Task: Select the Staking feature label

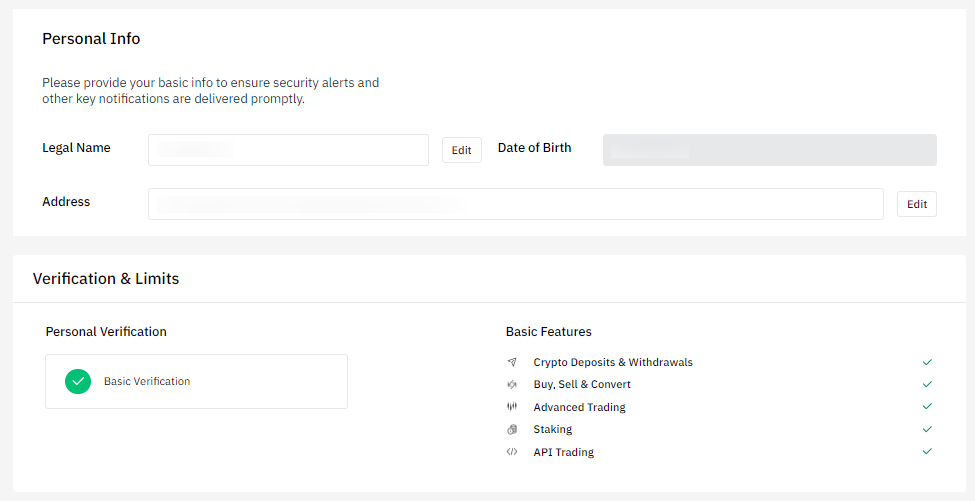Action: 553,429
